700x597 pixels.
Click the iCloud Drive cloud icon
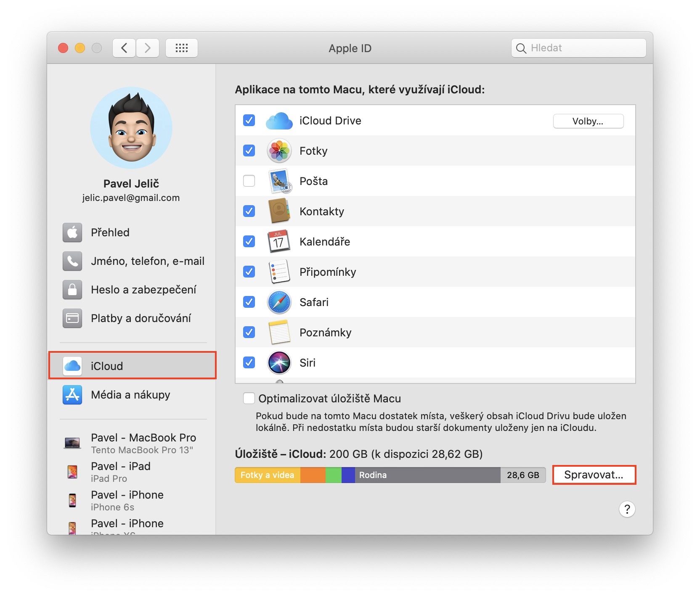(x=279, y=121)
